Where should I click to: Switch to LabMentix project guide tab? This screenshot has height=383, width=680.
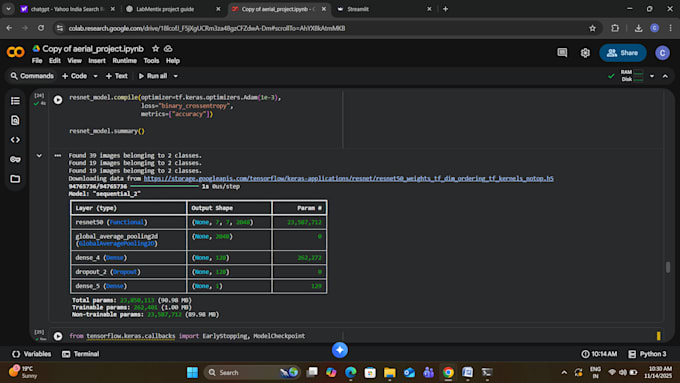173,9
